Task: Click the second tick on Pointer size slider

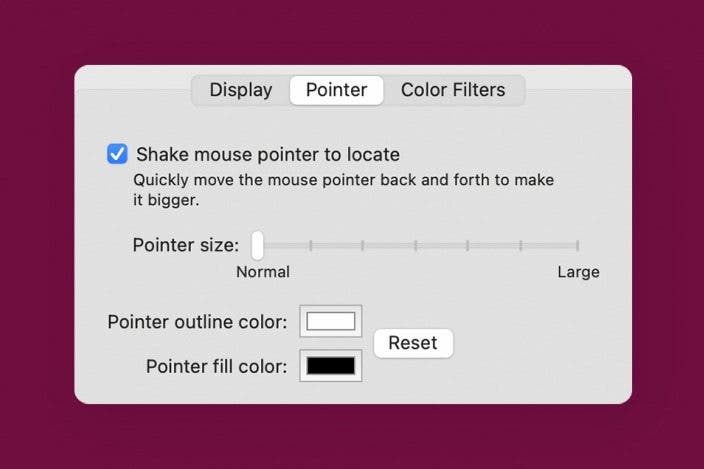Action: [x=311, y=245]
